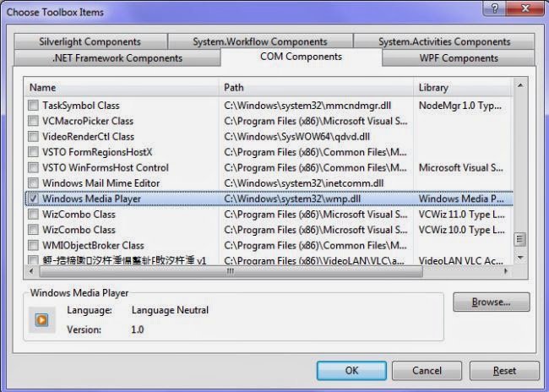This screenshot has width=549, height=392.
Task: Click the OK button
Action: point(351,371)
